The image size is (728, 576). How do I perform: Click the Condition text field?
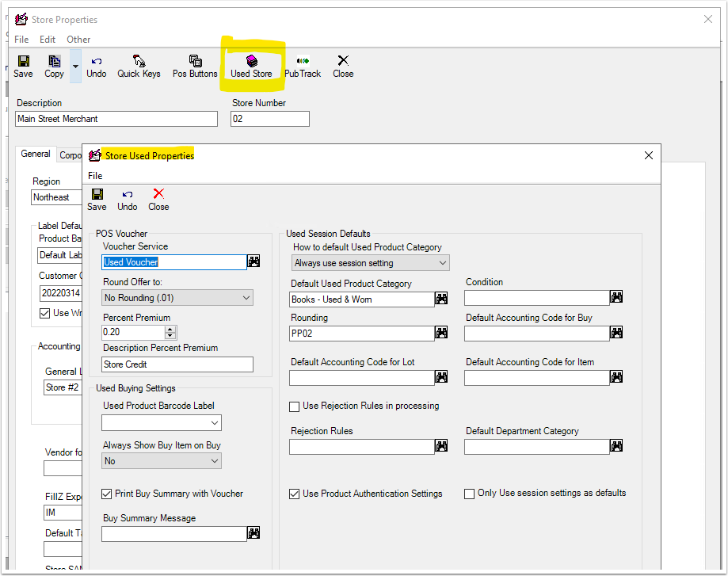[x=537, y=298]
